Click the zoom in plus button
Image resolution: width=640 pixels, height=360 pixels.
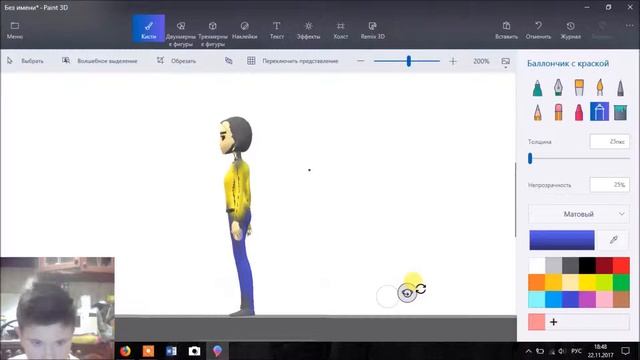453,61
